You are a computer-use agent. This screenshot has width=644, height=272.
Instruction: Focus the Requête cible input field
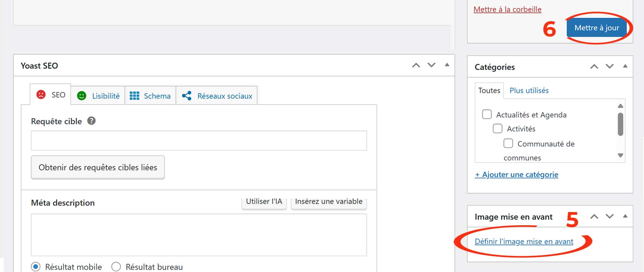199,141
